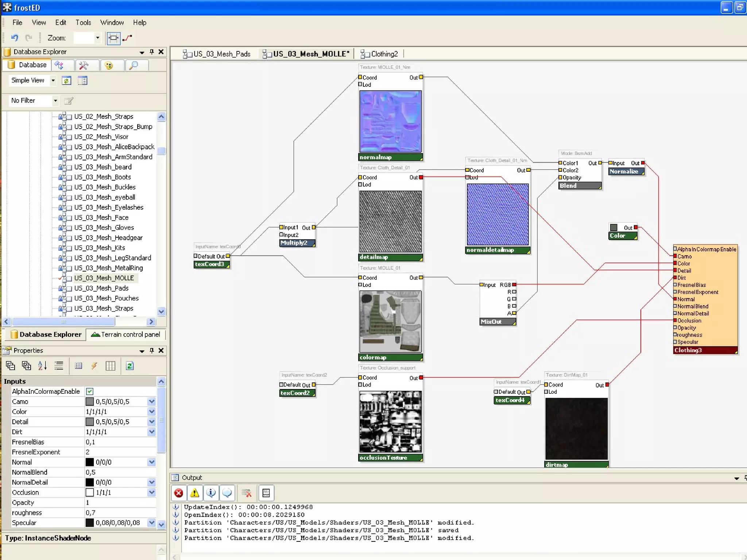Switch to the Terrain control panel tab
The image size is (747, 560).
pyautogui.click(x=126, y=334)
